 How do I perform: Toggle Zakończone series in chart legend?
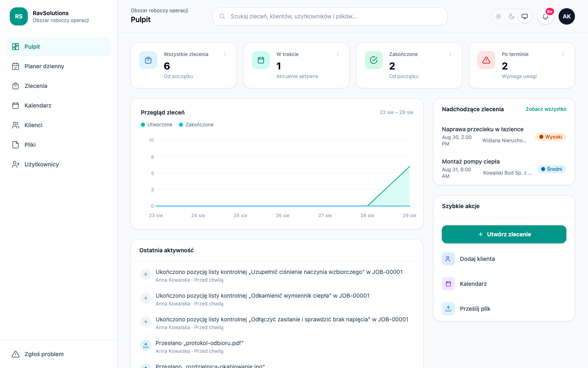196,125
